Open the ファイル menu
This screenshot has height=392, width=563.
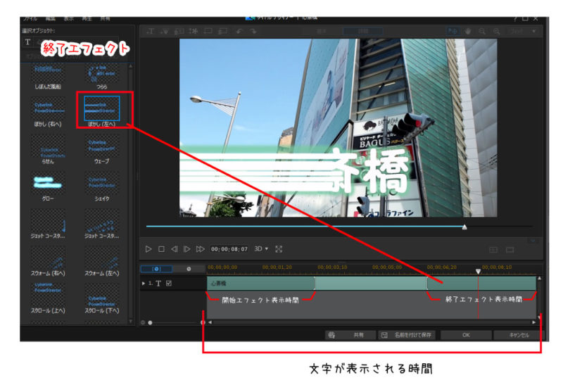coord(30,18)
